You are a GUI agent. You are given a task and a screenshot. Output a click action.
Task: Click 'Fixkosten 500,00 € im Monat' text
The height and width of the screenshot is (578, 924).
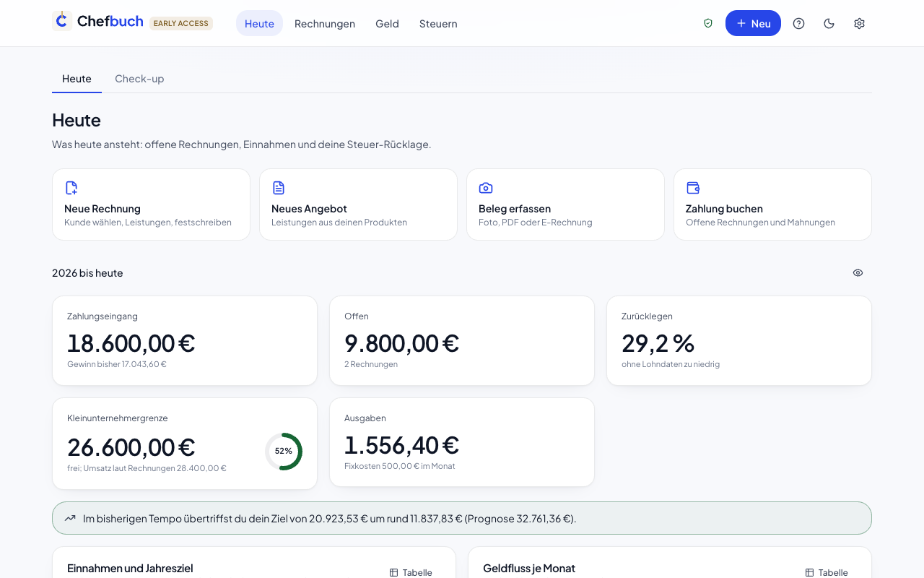click(400, 466)
